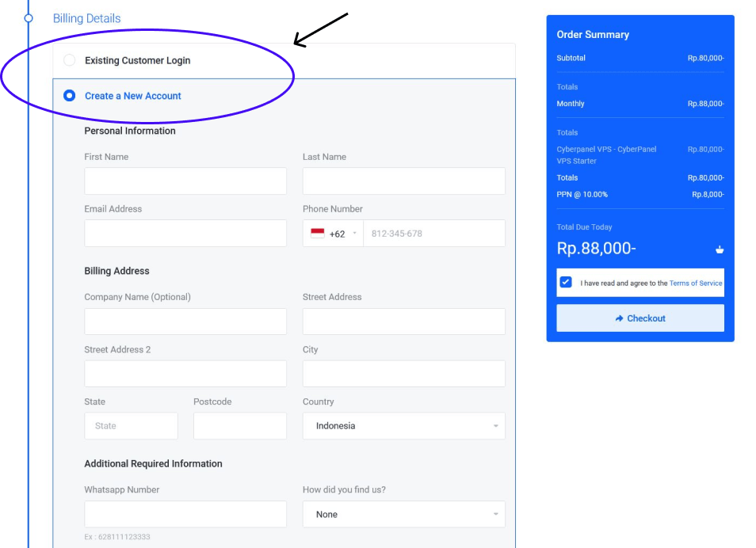Click the State input field
The height and width of the screenshot is (548, 756).
(131, 425)
